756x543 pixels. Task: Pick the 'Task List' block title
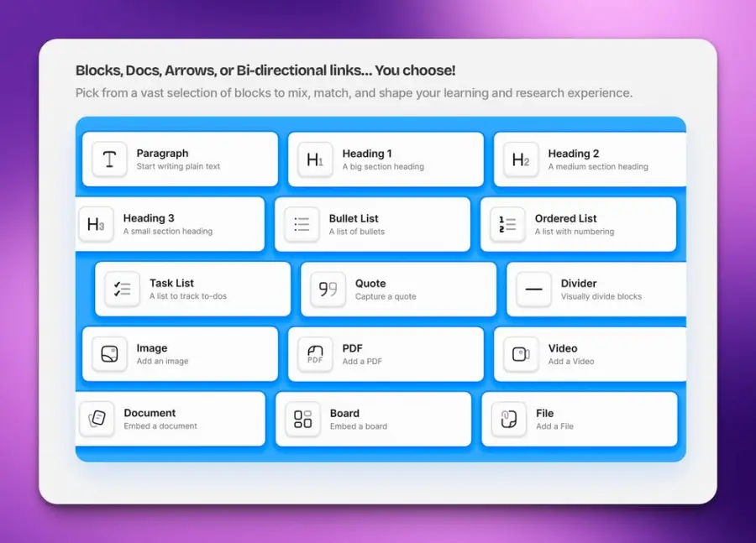(171, 284)
